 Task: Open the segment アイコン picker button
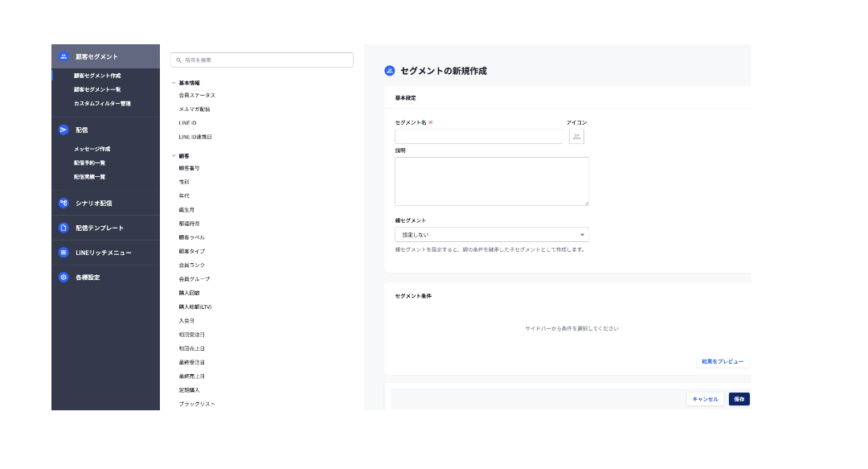[x=576, y=137]
